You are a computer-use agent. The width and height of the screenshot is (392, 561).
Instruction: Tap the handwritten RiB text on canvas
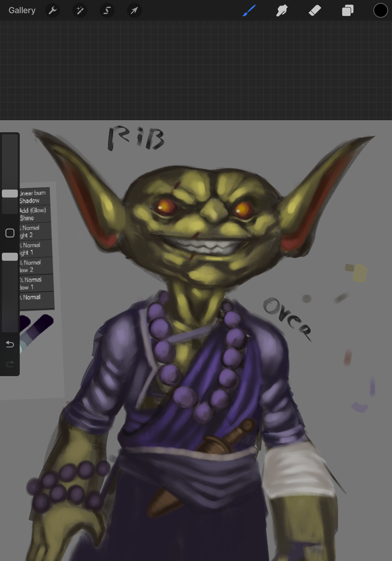(x=136, y=138)
